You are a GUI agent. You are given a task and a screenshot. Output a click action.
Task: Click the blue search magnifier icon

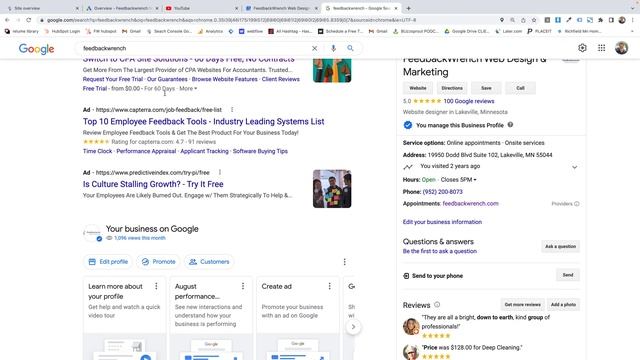[350, 48]
